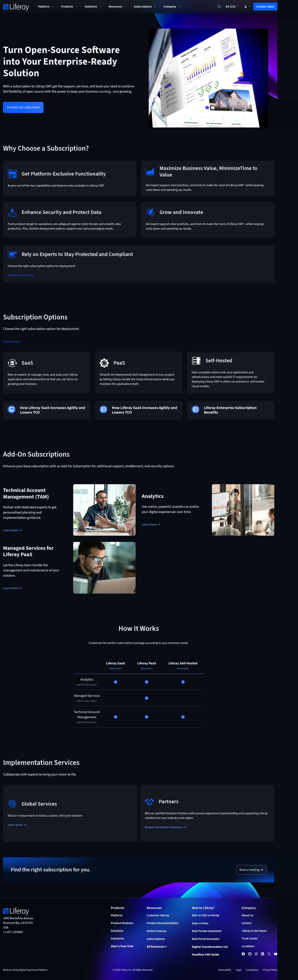Open the Careers footer link

coord(246,923)
